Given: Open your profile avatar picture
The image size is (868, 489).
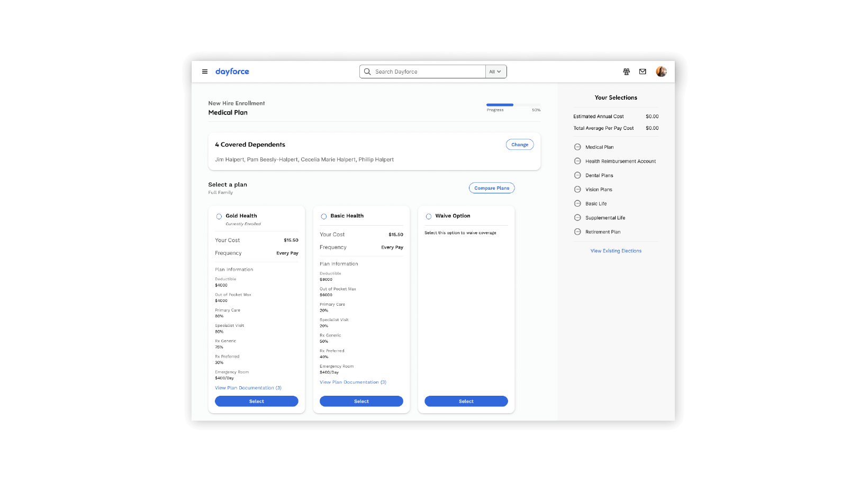Looking at the screenshot, I should (661, 71).
